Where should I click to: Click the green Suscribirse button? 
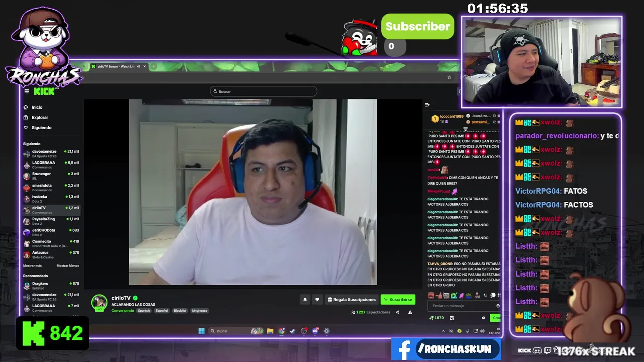[397, 300]
